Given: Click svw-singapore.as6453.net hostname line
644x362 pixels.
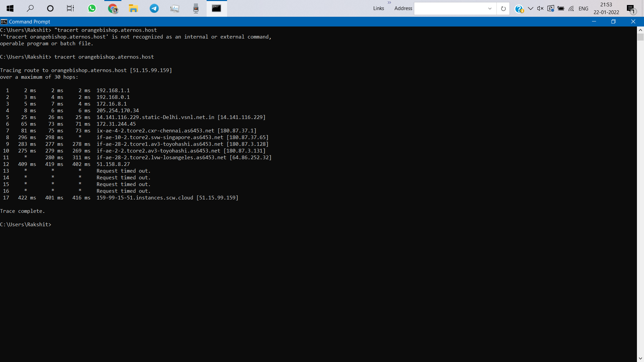Looking at the screenshot, I should coord(182,137).
